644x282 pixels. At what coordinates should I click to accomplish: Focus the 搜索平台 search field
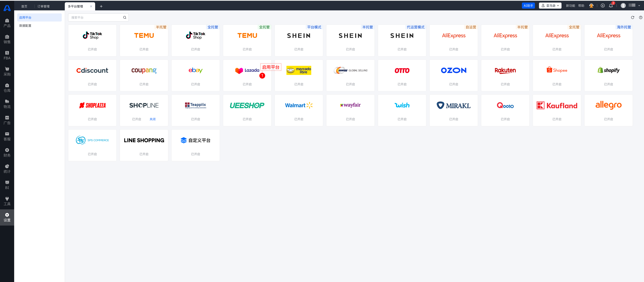(x=98, y=17)
